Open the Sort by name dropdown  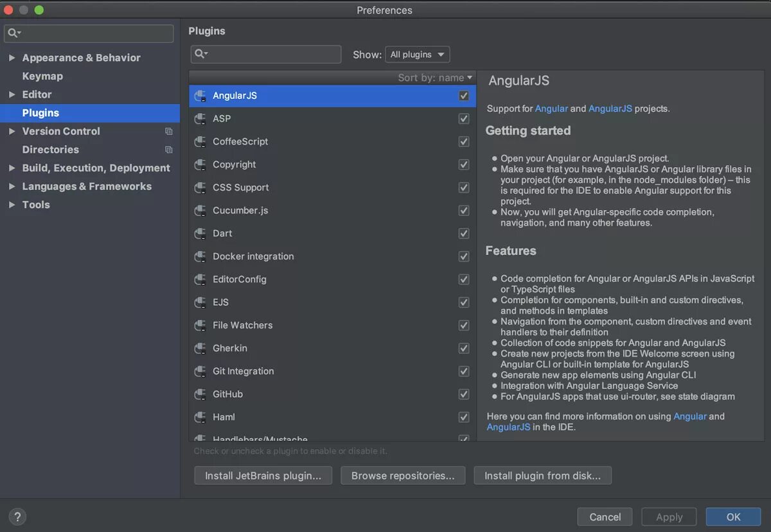[435, 78]
